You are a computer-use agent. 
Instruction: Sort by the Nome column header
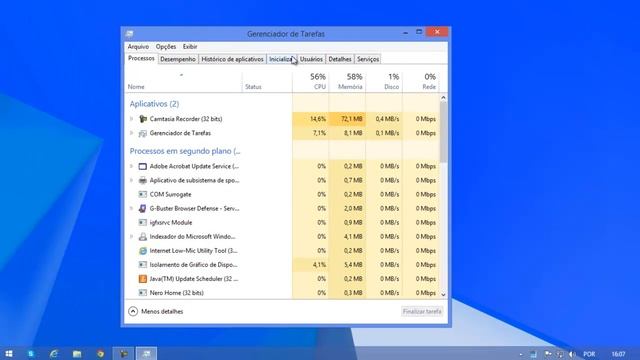(x=183, y=82)
